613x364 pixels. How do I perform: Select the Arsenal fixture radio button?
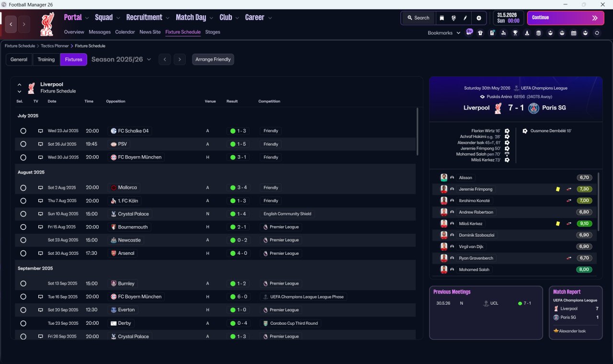point(23,253)
